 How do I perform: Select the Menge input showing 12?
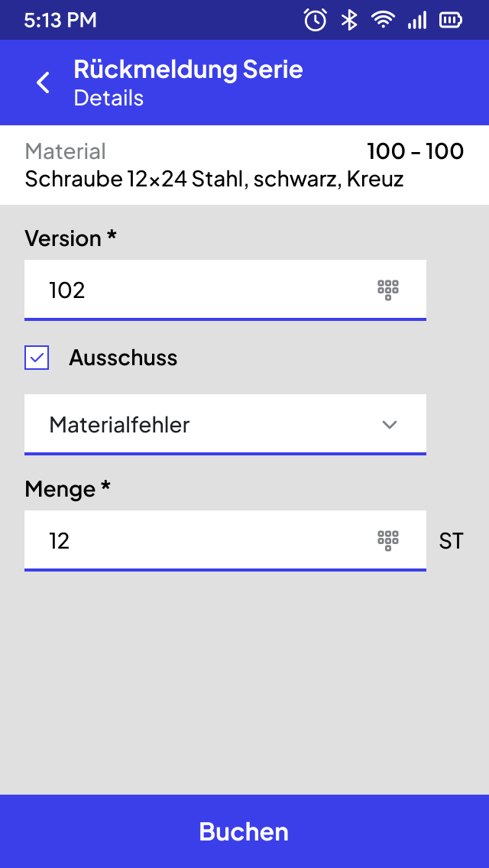click(225, 540)
